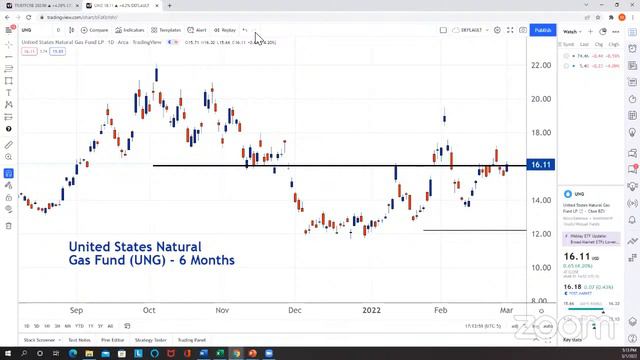
Task: Add symbol with the plus icon
Action: (x=590, y=31)
